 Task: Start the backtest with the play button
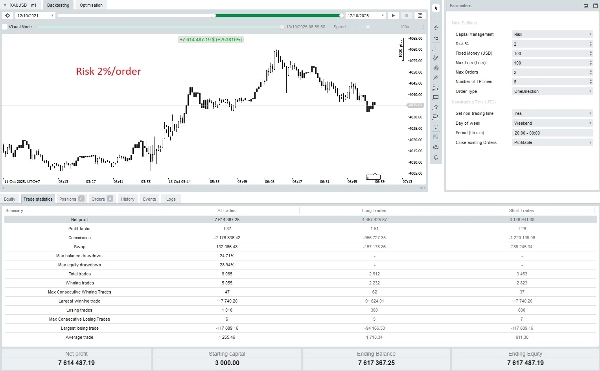(393, 15)
